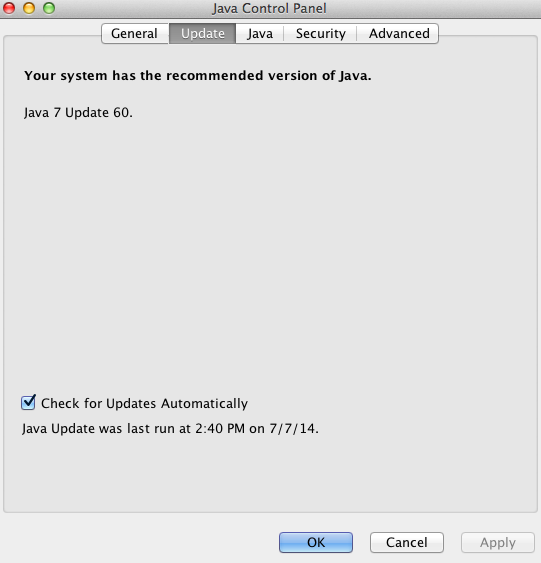Select the Update tab
The width and height of the screenshot is (541, 563).
tap(202, 33)
